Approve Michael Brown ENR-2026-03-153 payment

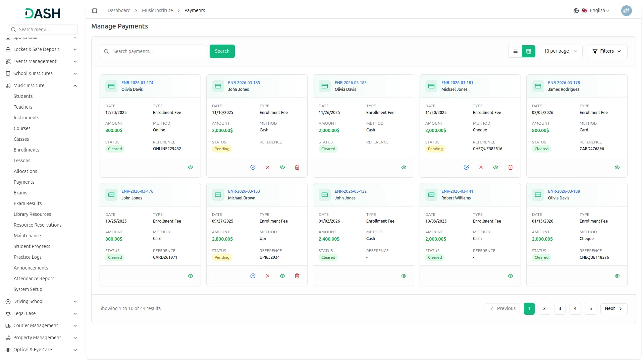click(x=253, y=276)
